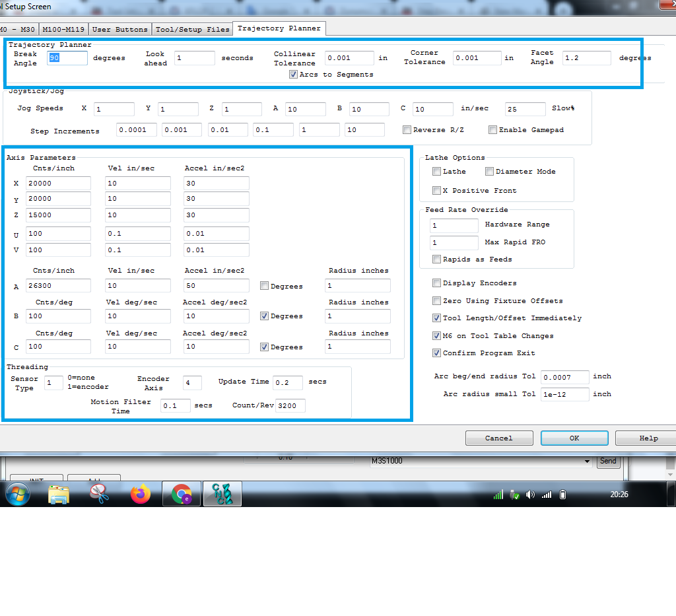Click the Break Angle input field
676x616 pixels.
pyautogui.click(x=67, y=58)
